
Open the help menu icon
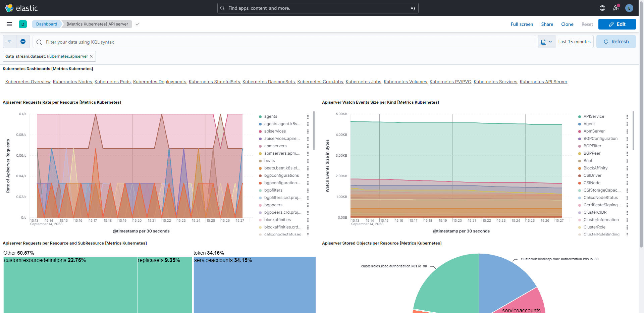(602, 8)
